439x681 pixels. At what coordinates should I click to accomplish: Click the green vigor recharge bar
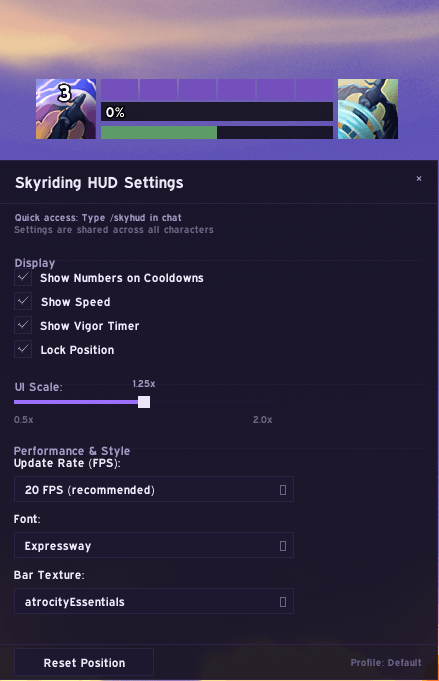pos(159,132)
